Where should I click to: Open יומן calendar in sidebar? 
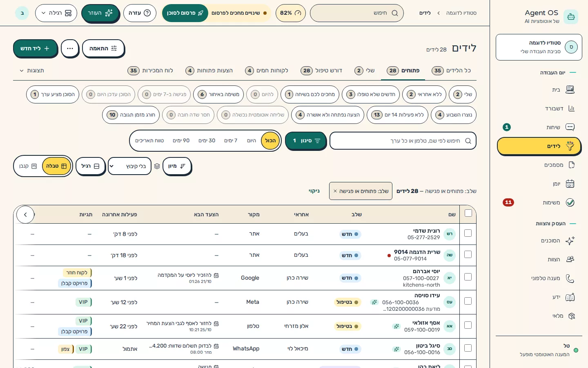click(x=539, y=184)
